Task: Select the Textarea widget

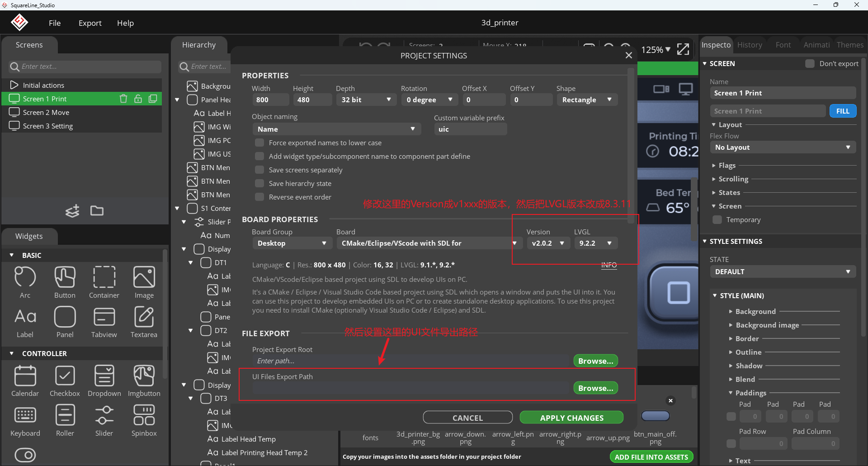Action: 144,322
